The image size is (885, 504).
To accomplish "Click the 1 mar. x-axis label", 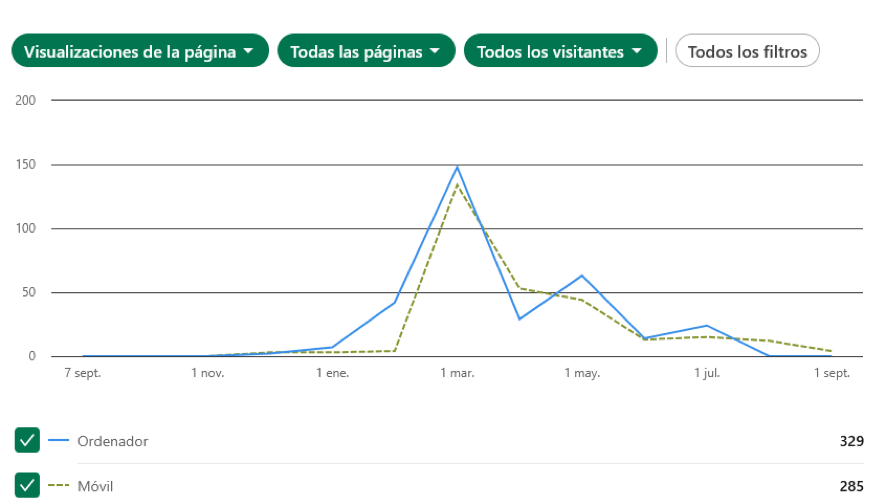I will [457, 373].
